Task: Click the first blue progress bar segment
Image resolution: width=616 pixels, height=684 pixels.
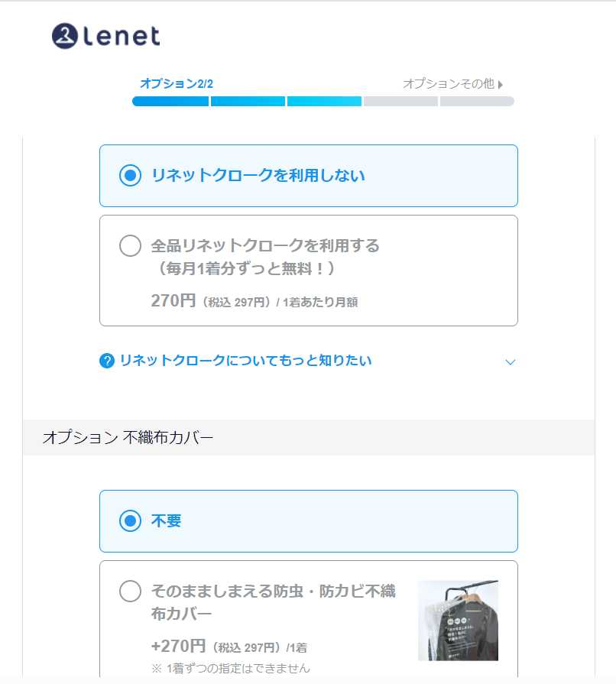Action: pyautogui.click(x=170, y=101)
